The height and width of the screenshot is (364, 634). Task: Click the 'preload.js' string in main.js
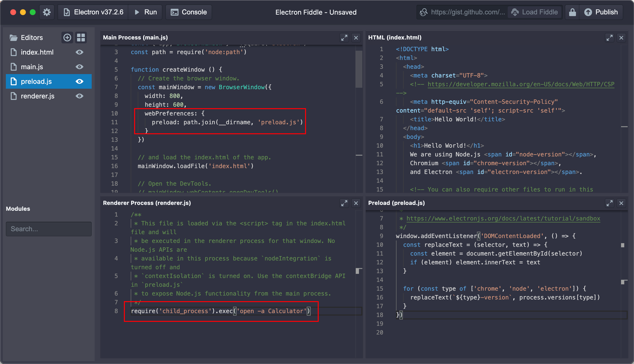[x=278, y=122]
